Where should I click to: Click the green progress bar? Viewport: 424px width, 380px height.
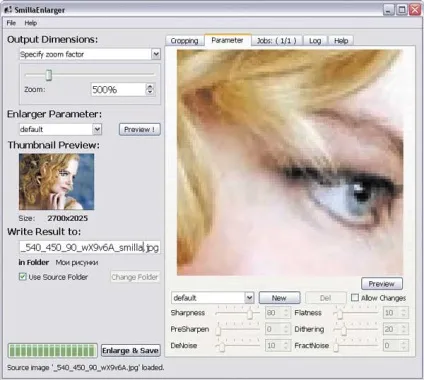tap(53, 351)
